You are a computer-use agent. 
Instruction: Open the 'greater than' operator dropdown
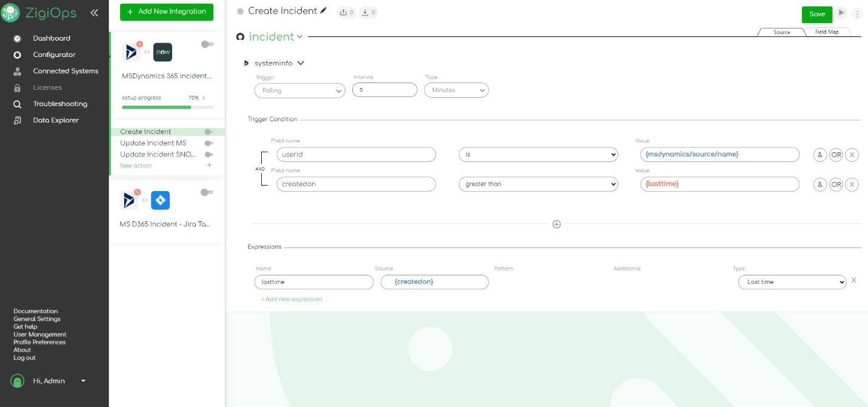click(x=538, y=184)
